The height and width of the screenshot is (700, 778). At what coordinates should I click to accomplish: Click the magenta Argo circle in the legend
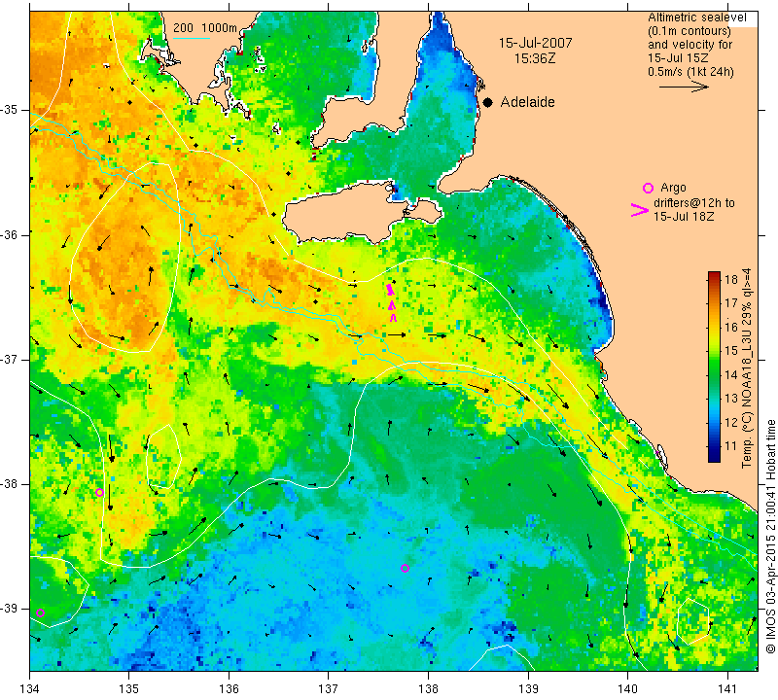pos(648,188)
